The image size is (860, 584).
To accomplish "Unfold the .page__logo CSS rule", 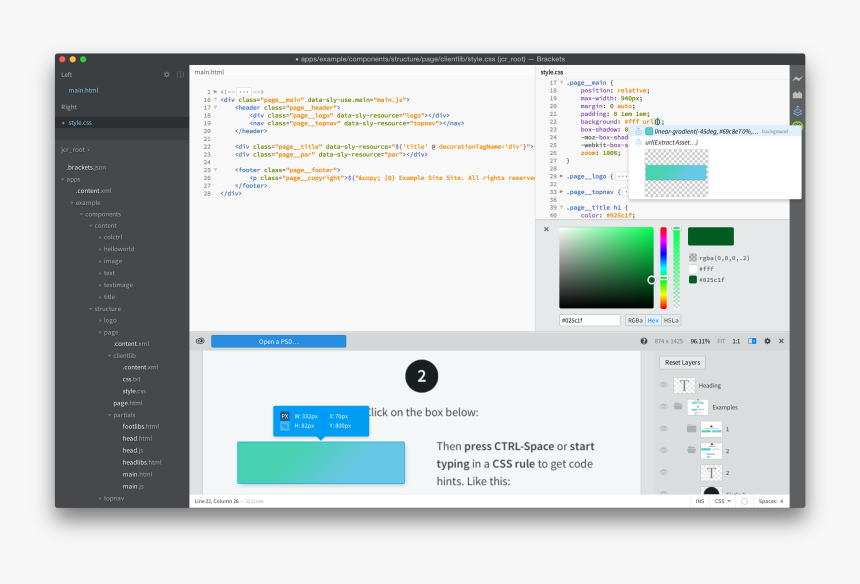I will click(x=561, y=176).
